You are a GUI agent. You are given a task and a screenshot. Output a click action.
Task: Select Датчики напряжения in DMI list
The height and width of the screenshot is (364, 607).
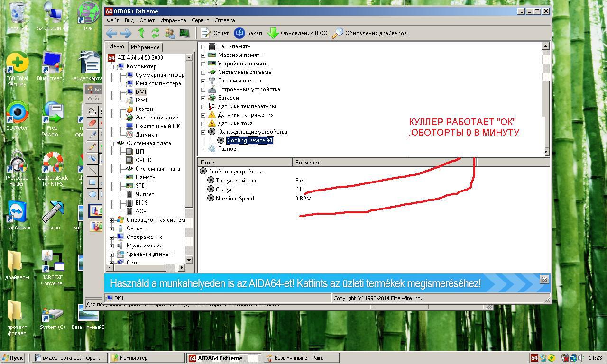pos(246,115)
